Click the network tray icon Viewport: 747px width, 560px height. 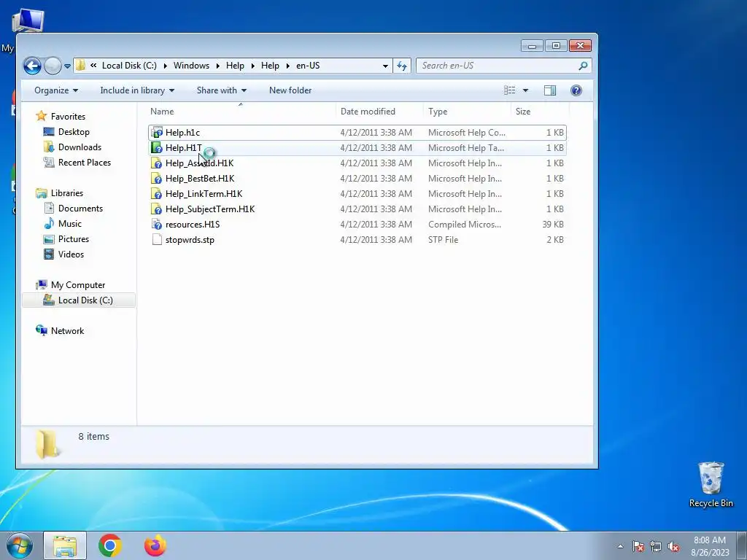tap(656, 546)
